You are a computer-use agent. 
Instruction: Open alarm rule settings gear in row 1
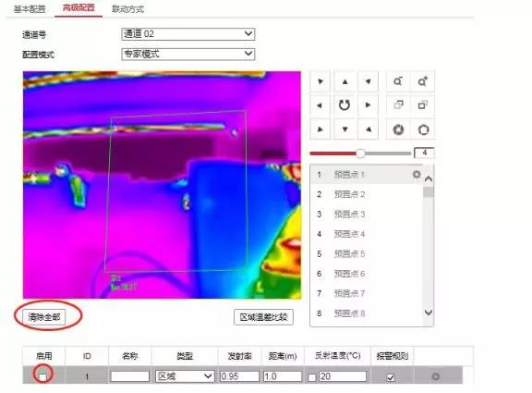436,376
